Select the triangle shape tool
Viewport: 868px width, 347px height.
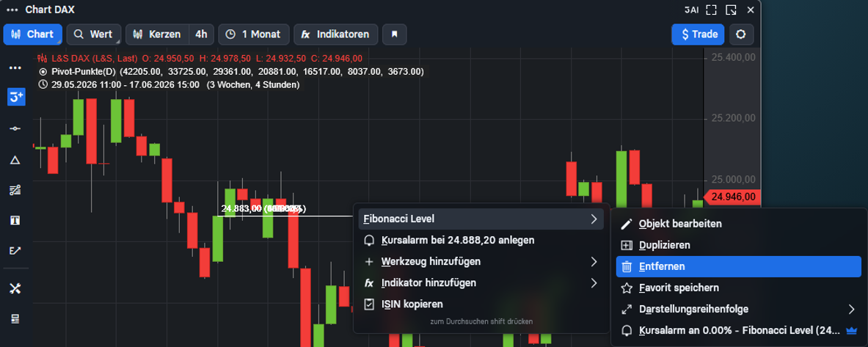click(15, 161)
